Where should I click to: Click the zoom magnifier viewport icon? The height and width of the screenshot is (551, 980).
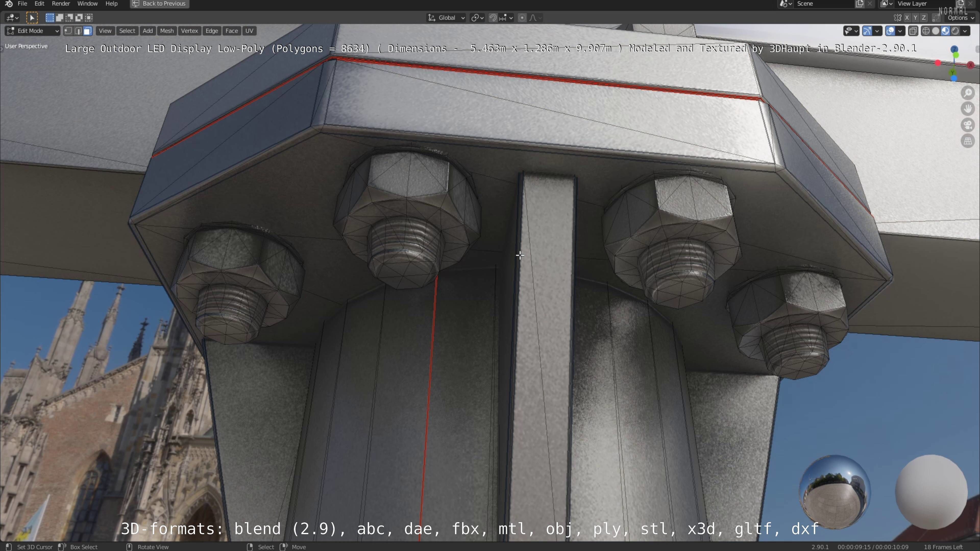(967, 93)
